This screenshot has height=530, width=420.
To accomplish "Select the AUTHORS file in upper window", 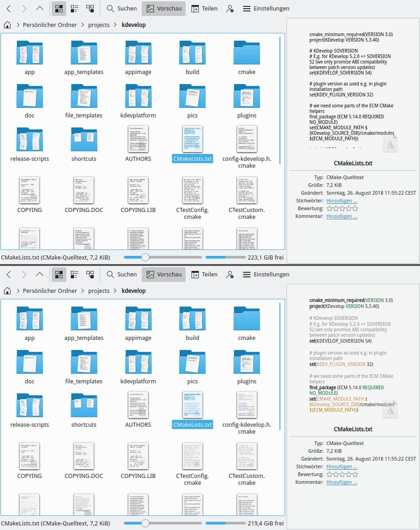I will (x=138, y=143).
